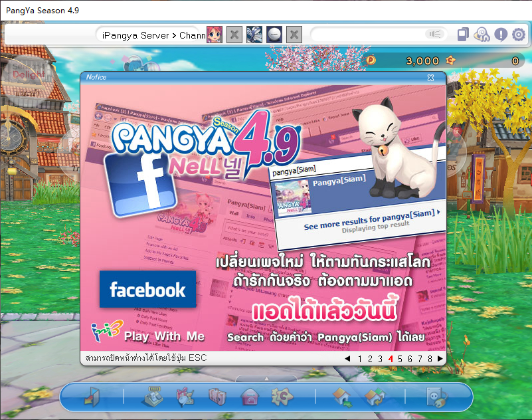This screenshot has width=532, height=420.
Task: Open the pink suitcase inventory icon
Action: pyautogui.click(x=217, y=397)
